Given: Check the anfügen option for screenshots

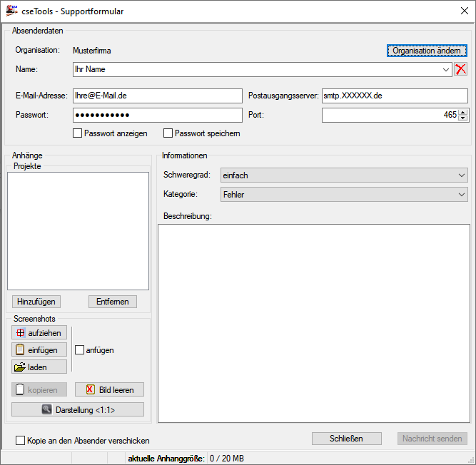Looking at the screenshot, I should [x=80, y=350].
